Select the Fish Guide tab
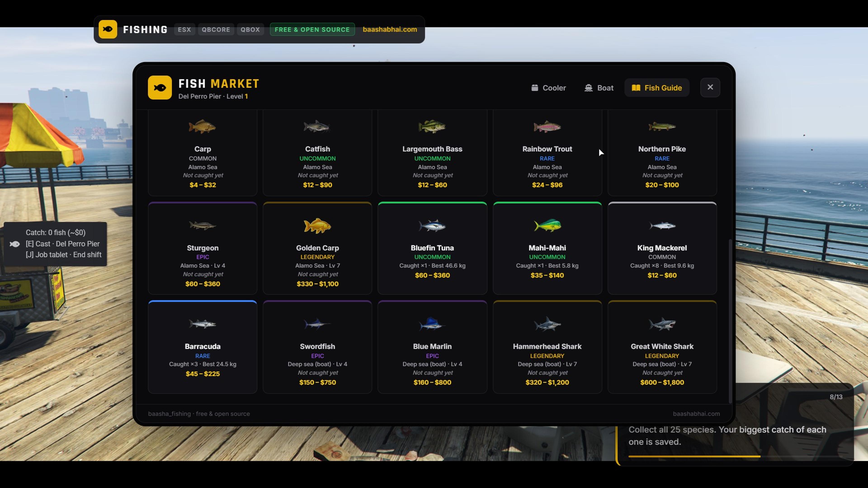This screenshot has height=488, width=868. click(x=657, y=88)
